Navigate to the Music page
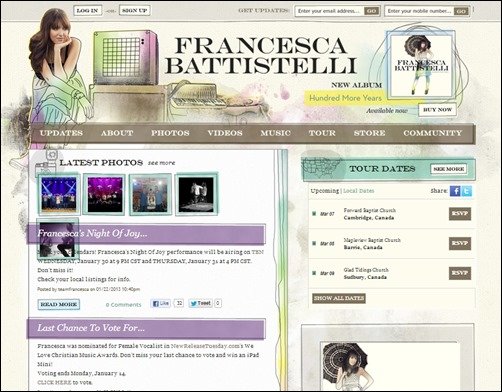The width and height of the screenshot is (502, 392). pos(276,133)
